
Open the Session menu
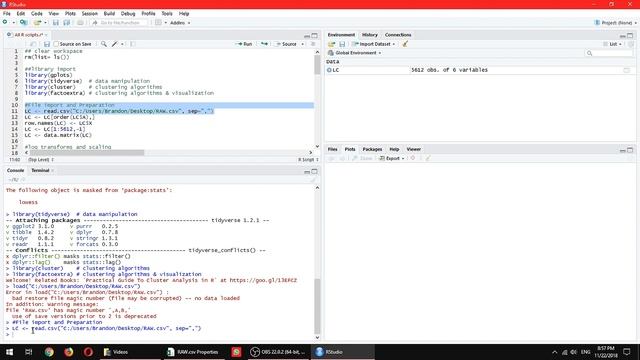tap(89, 13)
